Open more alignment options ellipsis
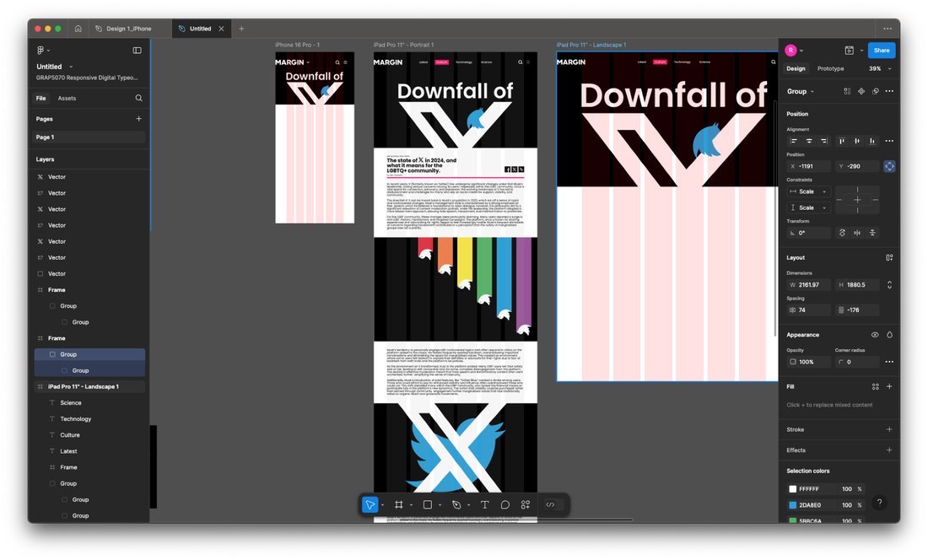 coord(889,141)
